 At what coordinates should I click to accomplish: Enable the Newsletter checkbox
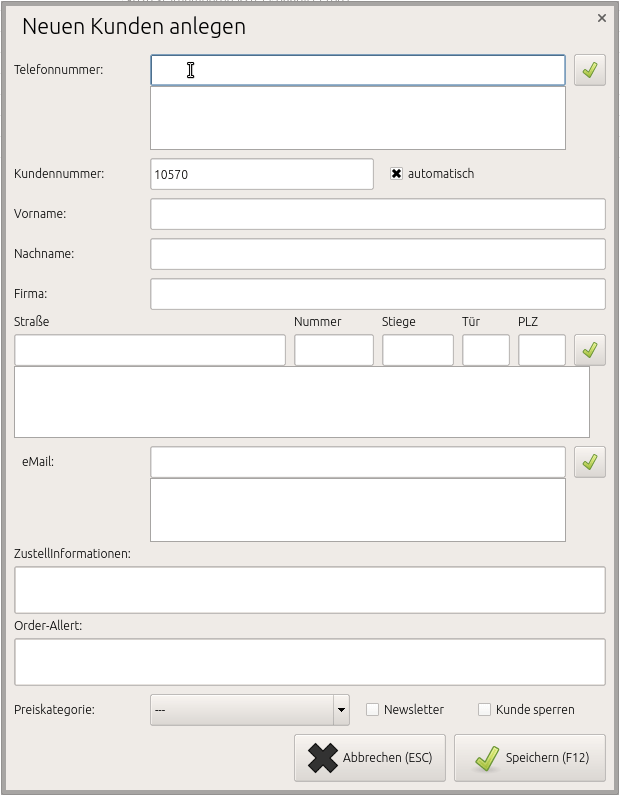coord(373,710)
